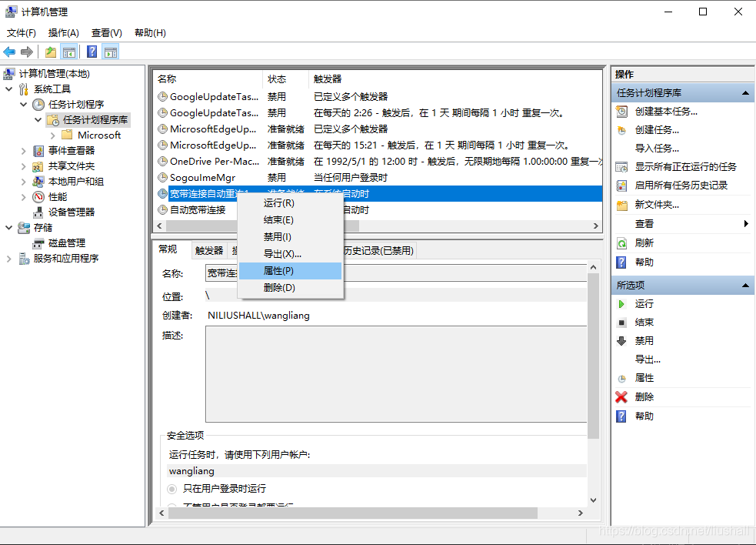The height and width of the screenshot is (545, 756).
Task: Click the 服务和应用程序 tree icon
Action: tap(24, 259)
